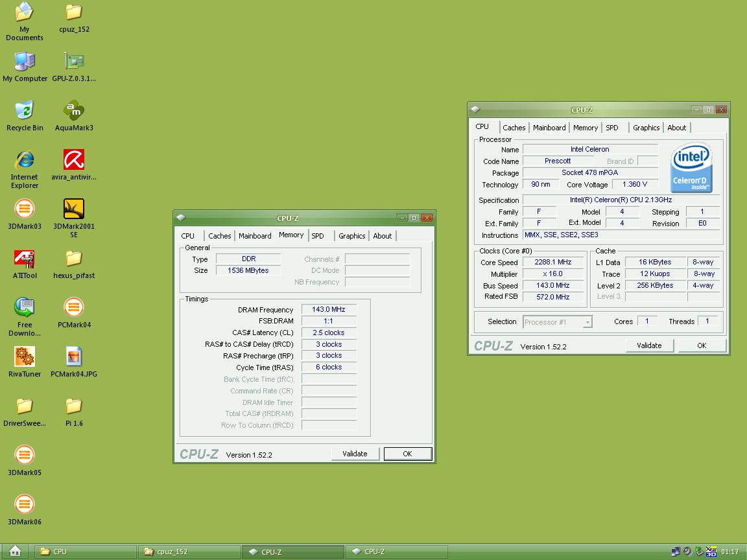Click the home start button on taskbar
Viewport: 747px width, 560px height.
click(x=15, y=552)
